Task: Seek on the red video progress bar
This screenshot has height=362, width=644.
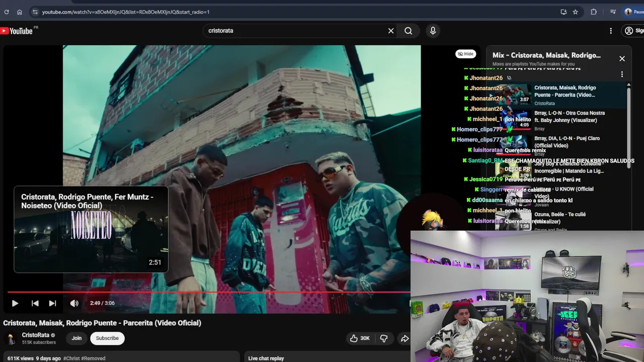Action: 209,292
